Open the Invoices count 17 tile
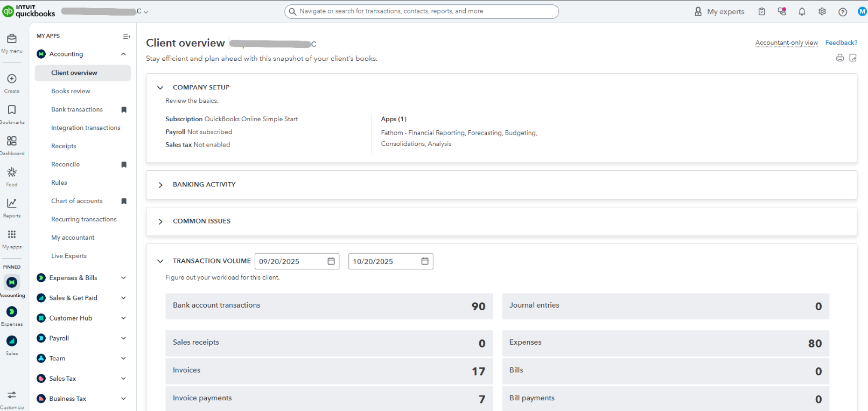Viewport: 868px width, 411px height. [x=329, y=371]
